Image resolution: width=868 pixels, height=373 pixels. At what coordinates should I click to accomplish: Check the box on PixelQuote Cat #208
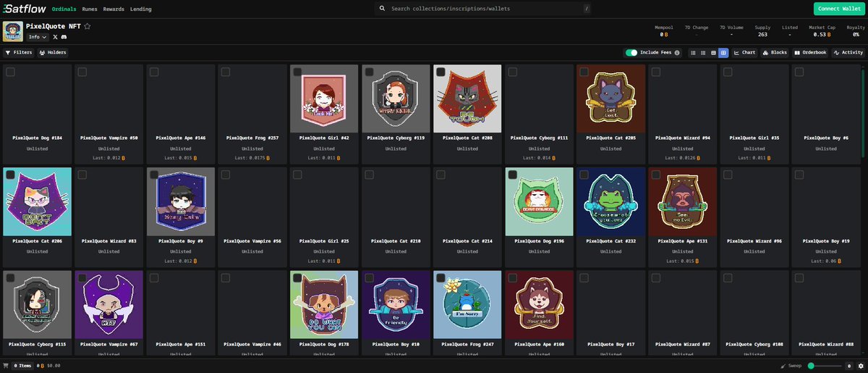(x=441, y=72)
